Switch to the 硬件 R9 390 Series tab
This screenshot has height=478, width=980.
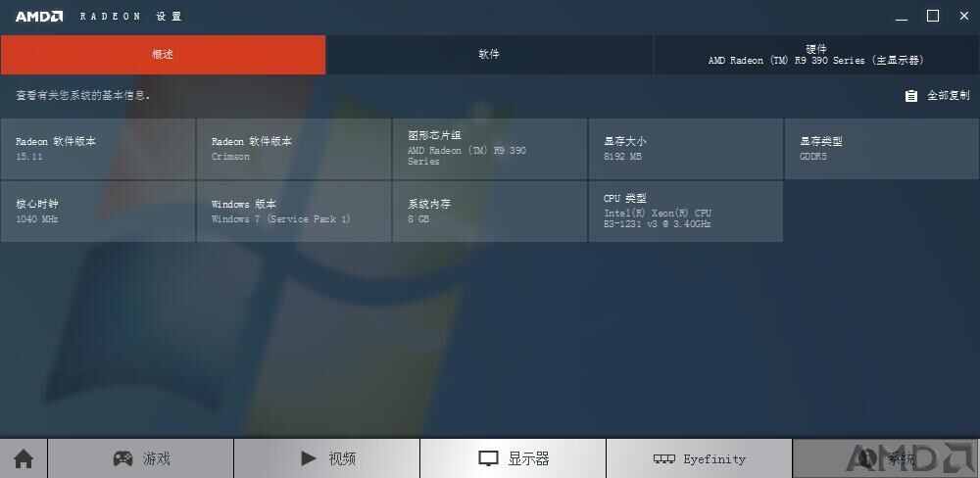[x=816, y=54]
